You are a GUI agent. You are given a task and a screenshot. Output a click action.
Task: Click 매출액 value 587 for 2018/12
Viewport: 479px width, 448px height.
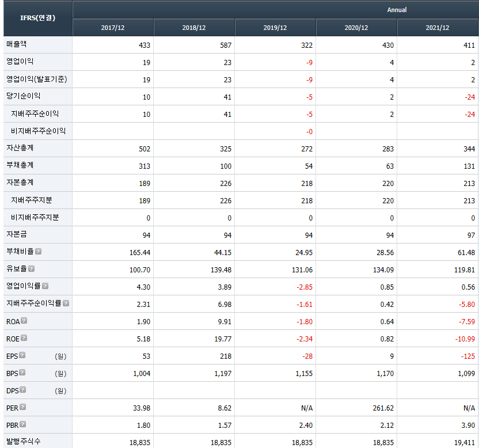(226, 45)
